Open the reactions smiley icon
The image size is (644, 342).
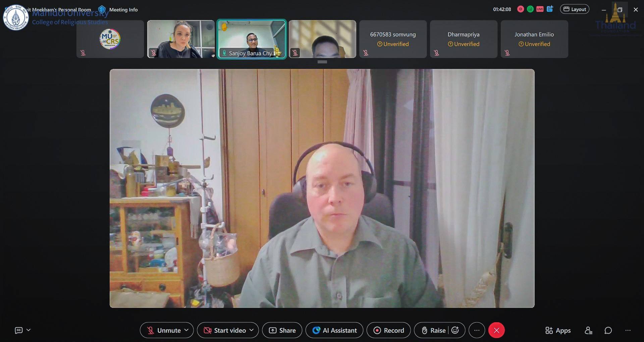455,330
